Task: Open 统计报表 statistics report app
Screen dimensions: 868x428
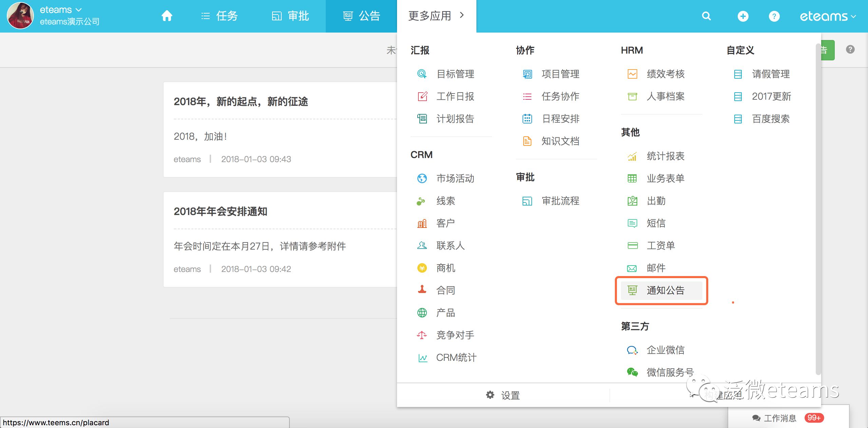Action: coord(665,156)
